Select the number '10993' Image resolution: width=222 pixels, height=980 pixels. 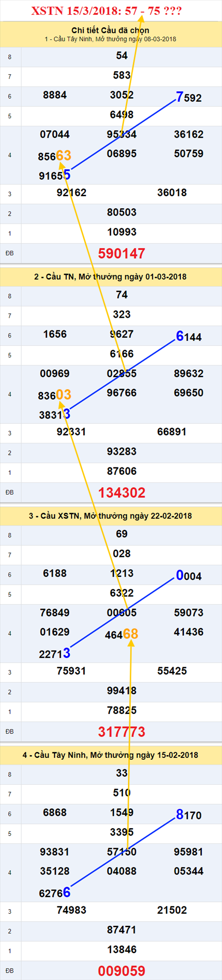(122, 232)
